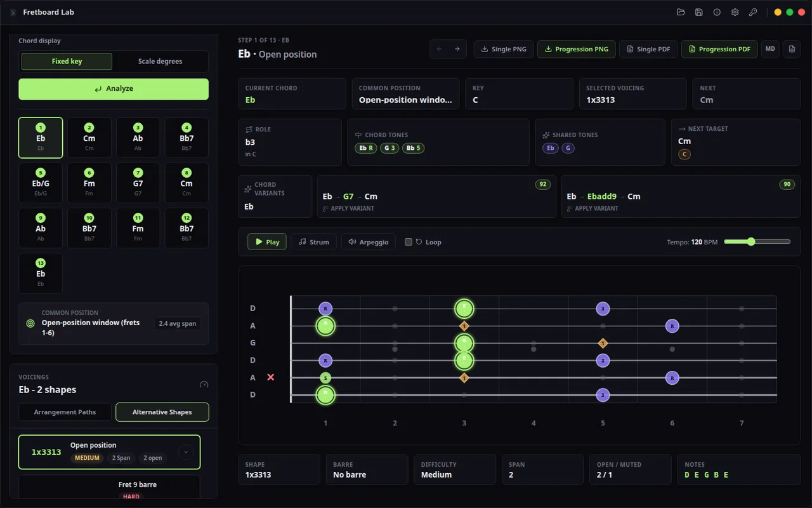
Task: Enable the Loop checkbox
Action: tap(409, 242)
